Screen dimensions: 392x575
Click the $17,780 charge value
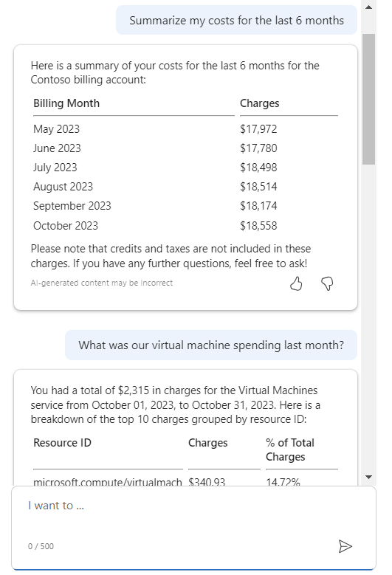258,148
